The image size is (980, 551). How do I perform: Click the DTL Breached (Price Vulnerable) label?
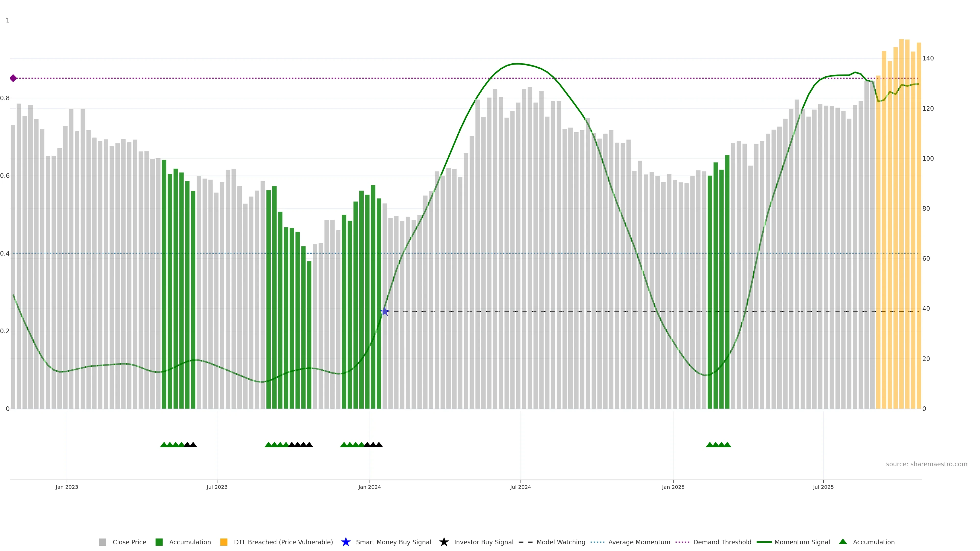pyautogui.click(x=283, y=542)
